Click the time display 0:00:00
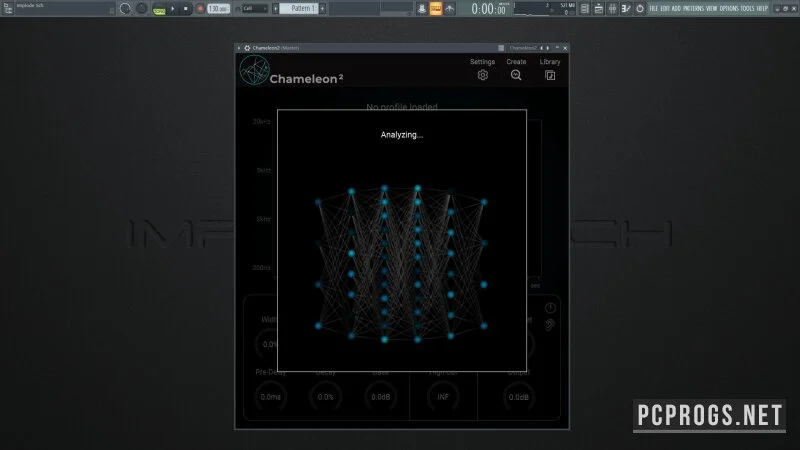Image resolution: width=800 pixels, height=450 pixels. pos(488,9)
